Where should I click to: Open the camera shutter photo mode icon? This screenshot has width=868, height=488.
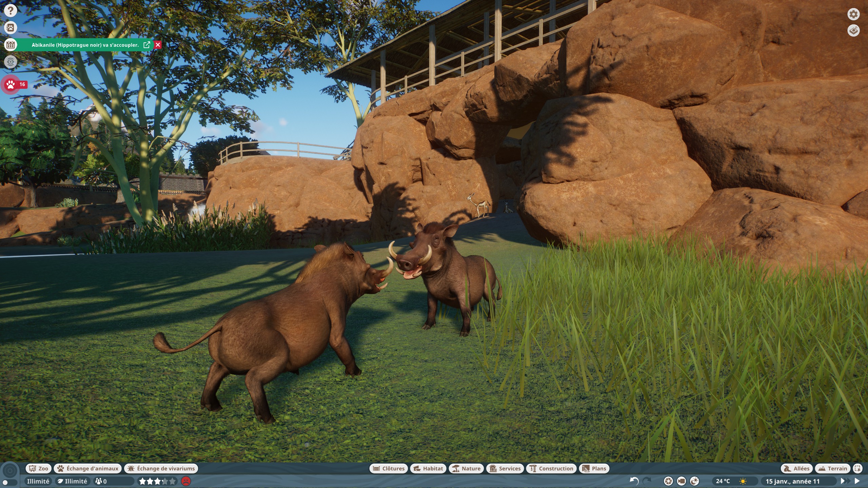coord(668,481)
